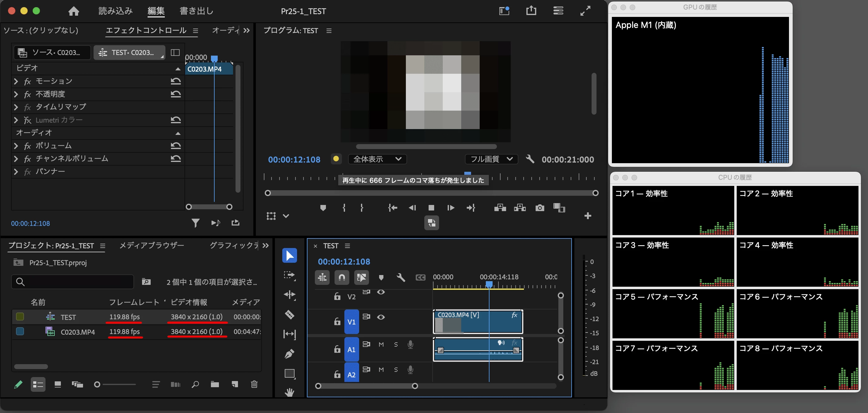
Task: Toggle Snap in the timeline
Action: click(x=342, y=277)
